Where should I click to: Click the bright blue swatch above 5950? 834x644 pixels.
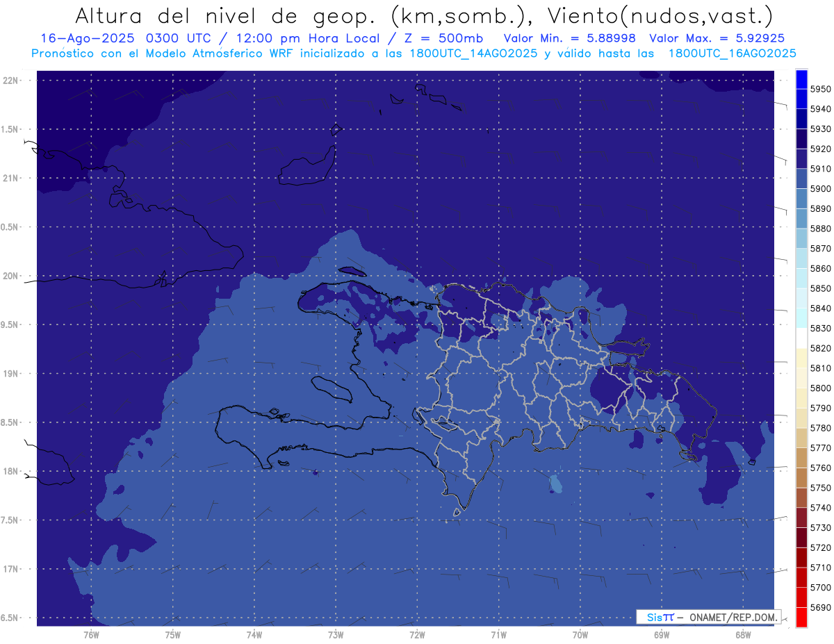point(801,80)
